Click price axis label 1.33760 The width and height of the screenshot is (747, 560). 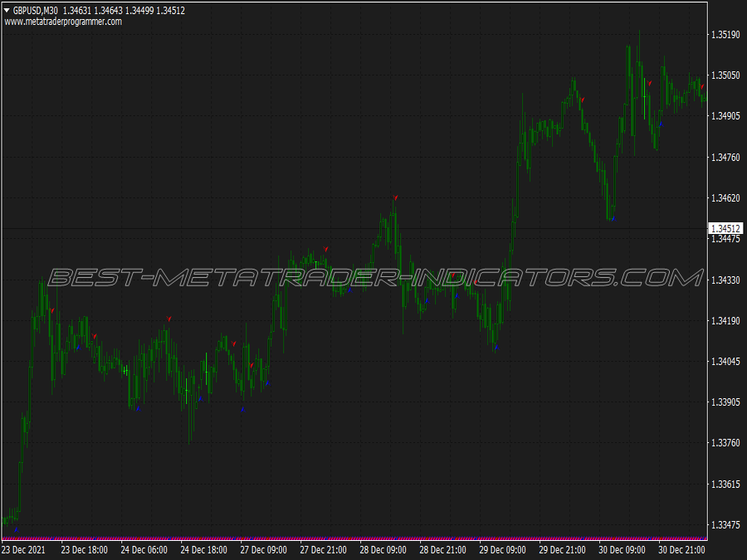tap(725, 443)
